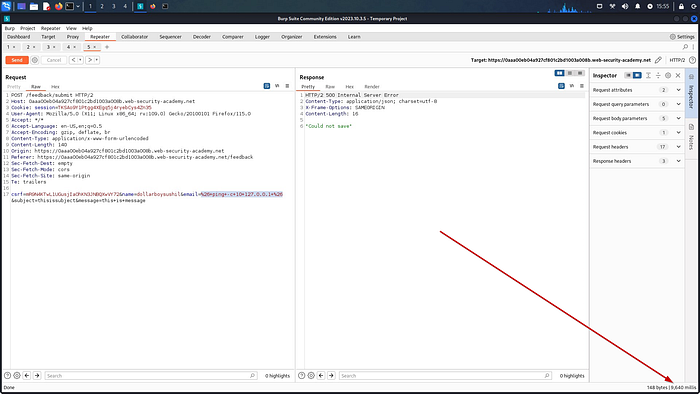Open Request search settings gear

(x=17, y=375)
